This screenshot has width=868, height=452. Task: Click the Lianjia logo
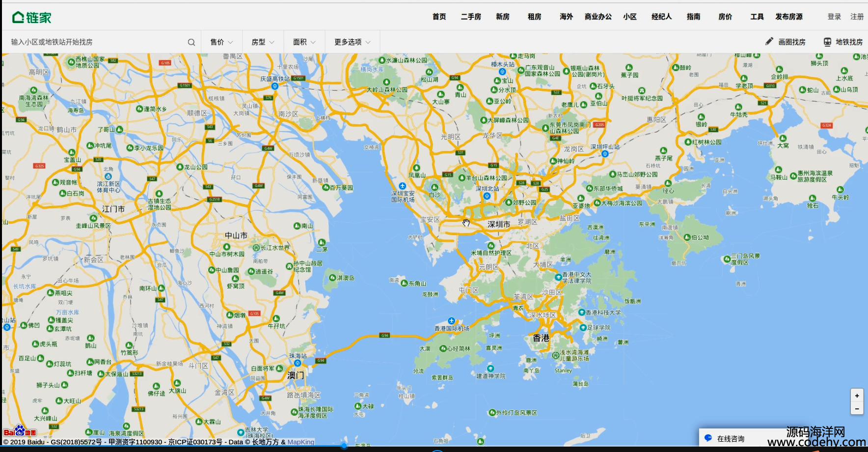(32, 18)
